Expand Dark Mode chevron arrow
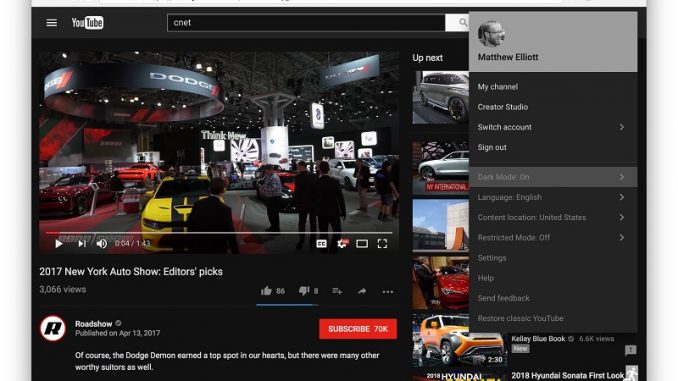Image resolution: width=678 pixels, height=381 pixels. pyautogui.click(x=621, y=177)
